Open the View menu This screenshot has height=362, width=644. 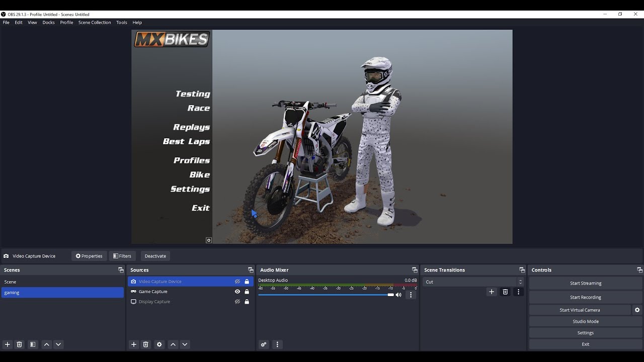[x=32, y=23]
